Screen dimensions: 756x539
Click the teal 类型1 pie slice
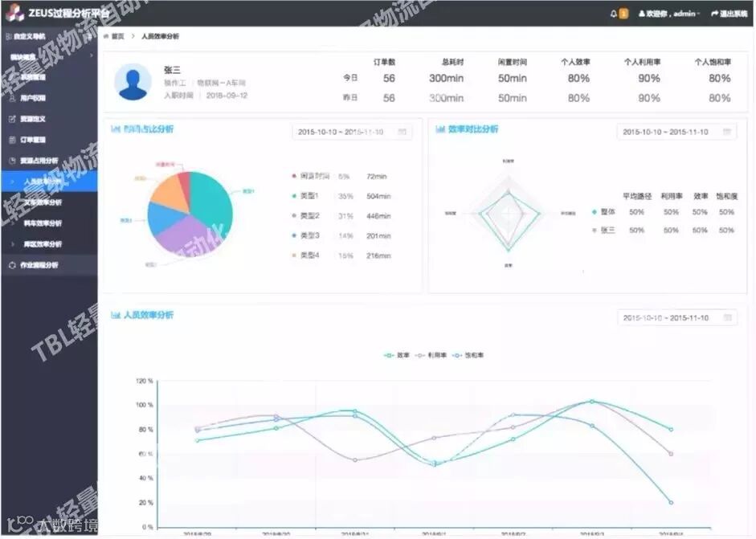(x=212, y=198)
